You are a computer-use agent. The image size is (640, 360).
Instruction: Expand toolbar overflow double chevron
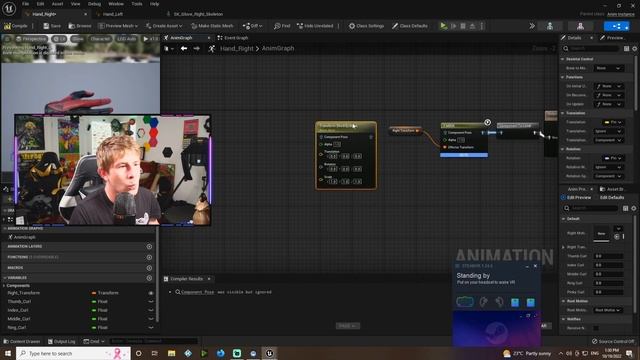(x=532, y=26)
